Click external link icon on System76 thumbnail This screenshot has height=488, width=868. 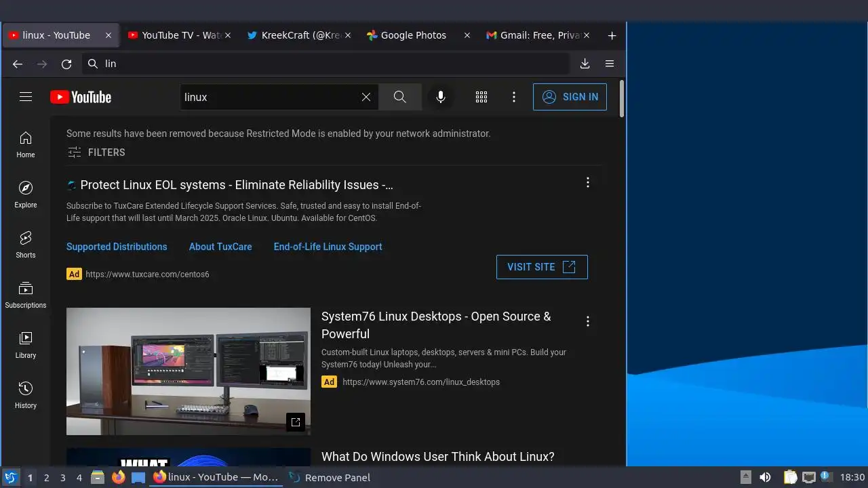pos(296,422)
